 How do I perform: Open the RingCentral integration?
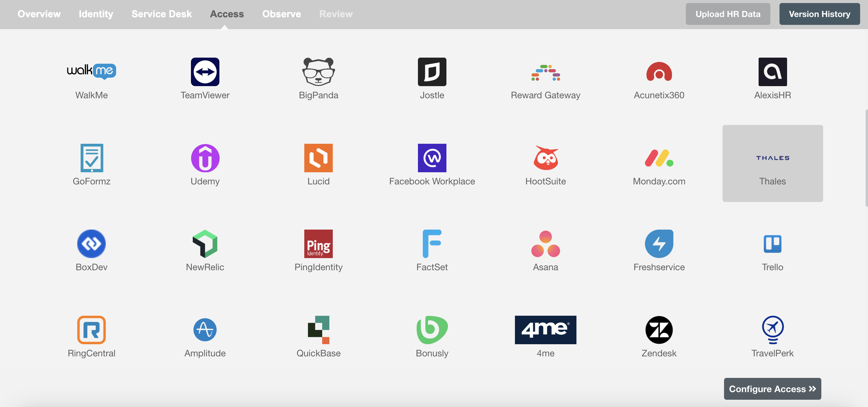(x=91, y=329)
